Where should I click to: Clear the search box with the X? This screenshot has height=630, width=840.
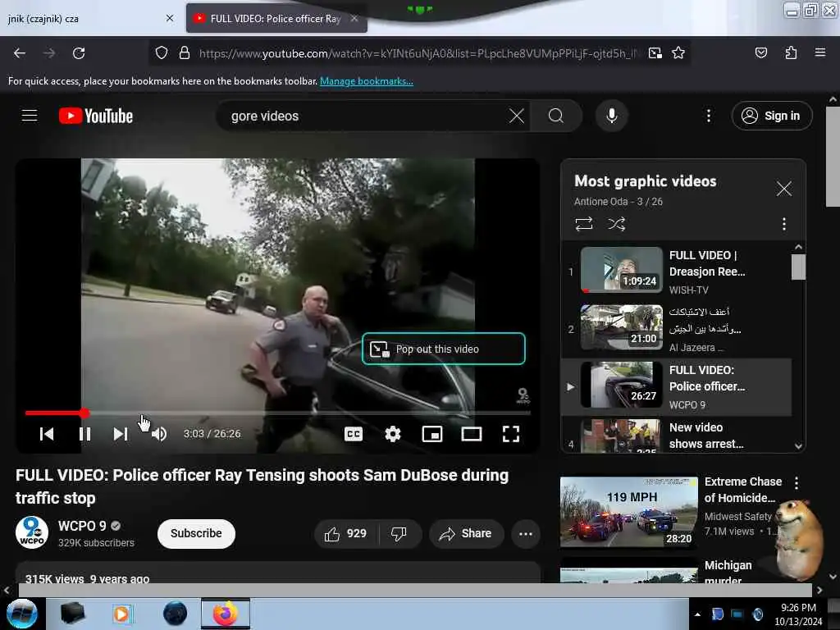point(517,116)
